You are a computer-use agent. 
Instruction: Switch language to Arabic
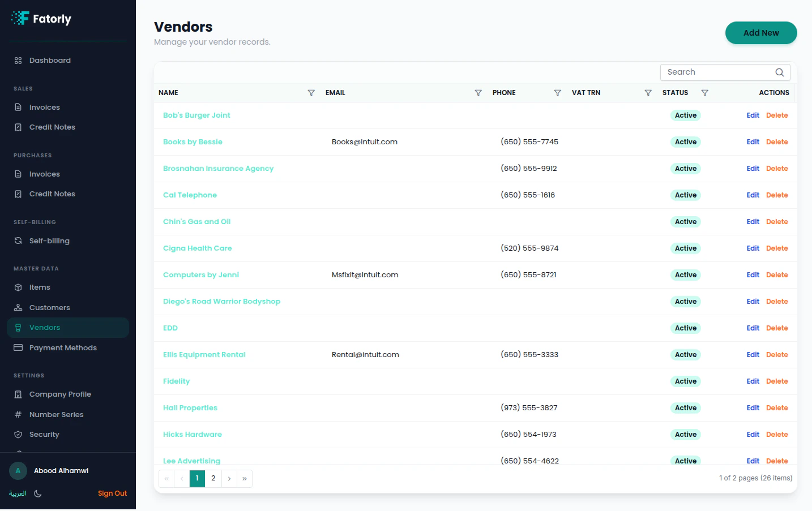pyautogui.click(x=18, y=493)
